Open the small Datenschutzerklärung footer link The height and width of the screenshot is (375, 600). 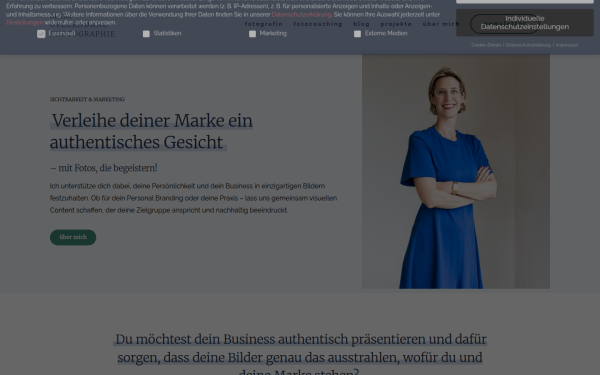528,45
